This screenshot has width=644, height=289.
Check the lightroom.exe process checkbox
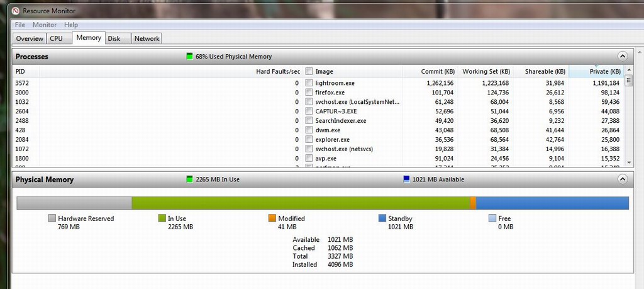point(309,83)
